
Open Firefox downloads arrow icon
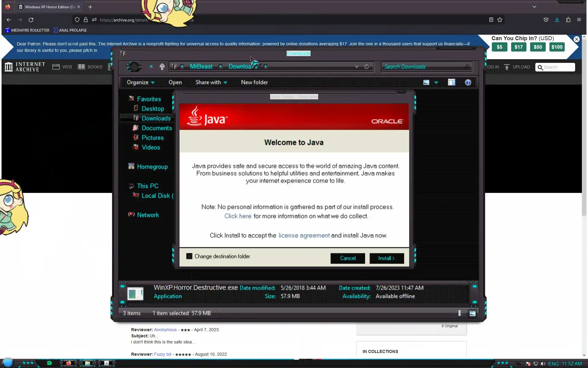(x=557, y=20)
